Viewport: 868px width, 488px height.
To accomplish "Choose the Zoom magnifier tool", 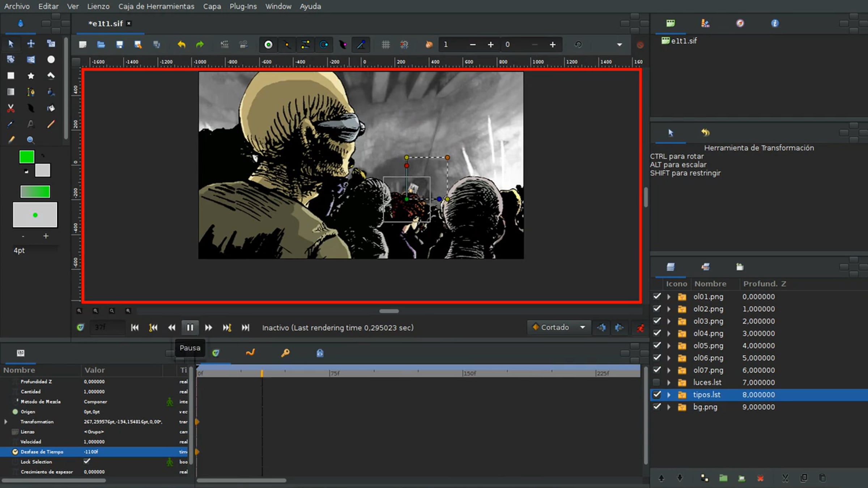I will pyautogui.click(x=31, y=140).
